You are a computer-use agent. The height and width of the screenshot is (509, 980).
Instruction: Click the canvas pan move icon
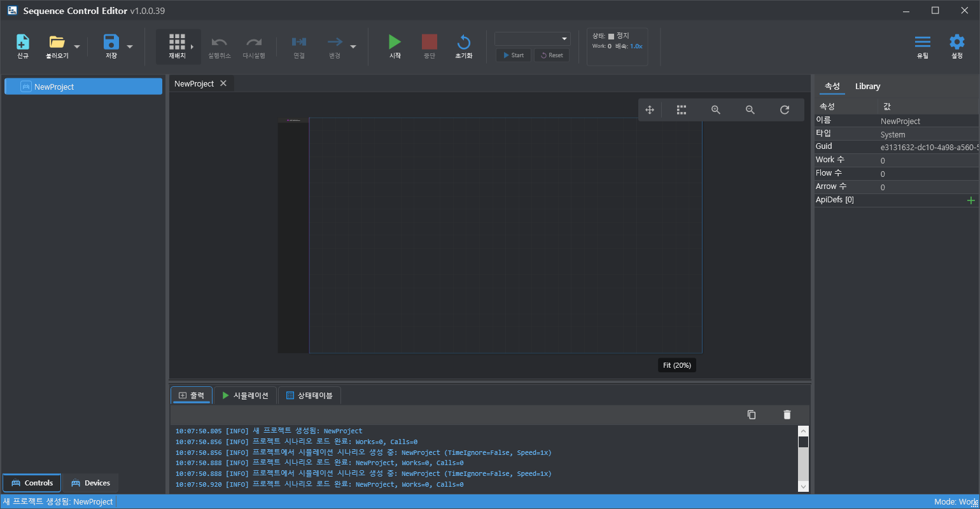[650, 110]
